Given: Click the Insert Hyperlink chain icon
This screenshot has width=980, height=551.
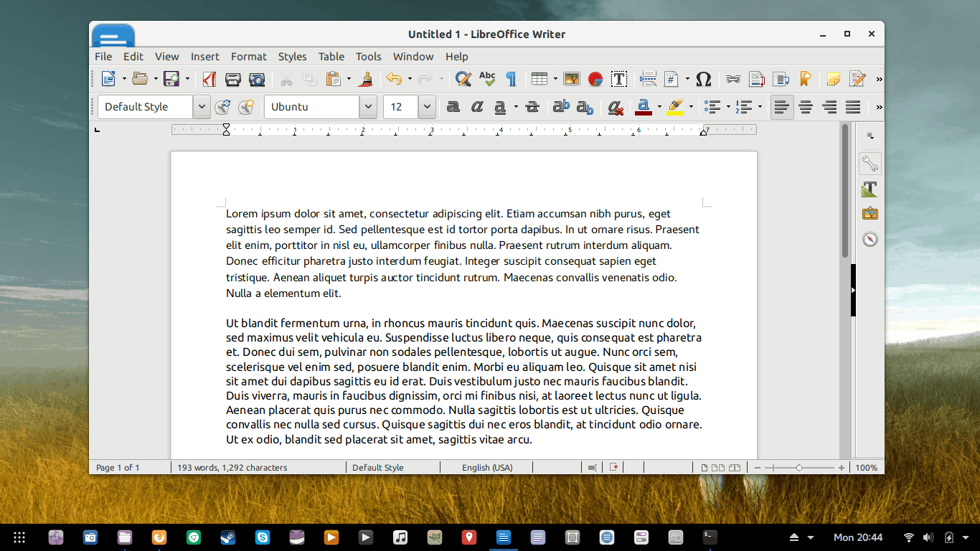Looking at the screenshot, I should 732,79.
